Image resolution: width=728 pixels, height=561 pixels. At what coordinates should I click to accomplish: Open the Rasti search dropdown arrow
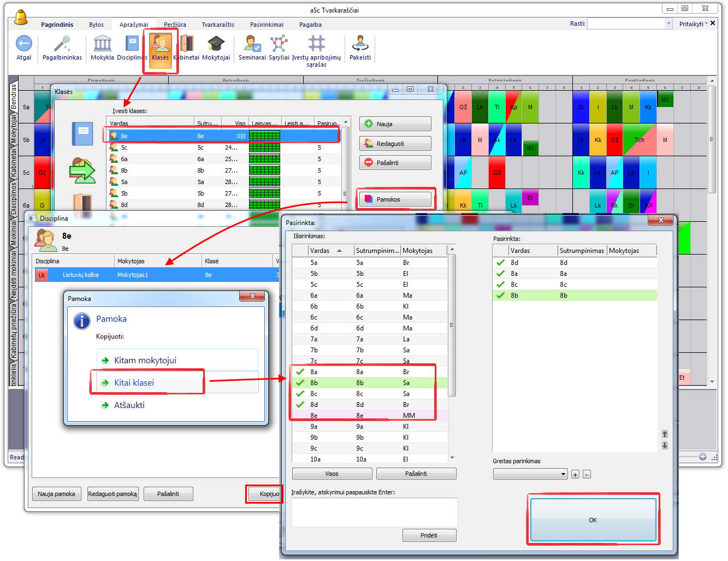click(x=668, y=23)
